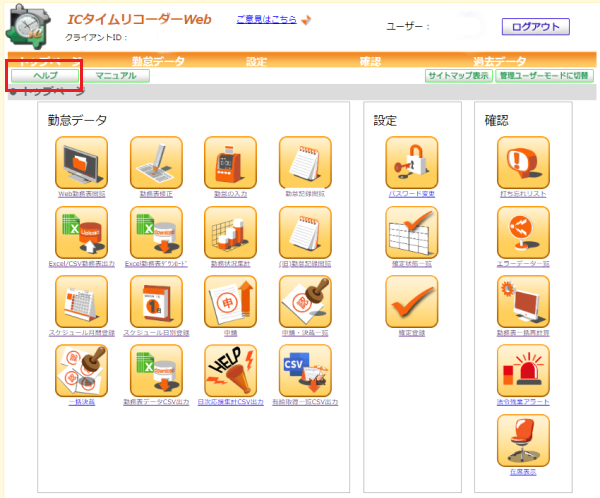
Task: Click the 有給取得一覧CSV出力 text link
Action: (x=305, y=402)
